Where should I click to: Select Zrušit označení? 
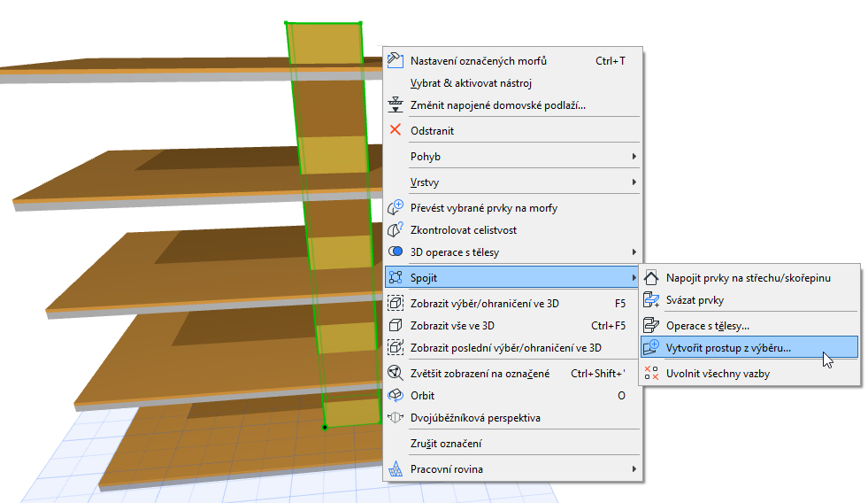pyautogui.click(x=512, y=443)
